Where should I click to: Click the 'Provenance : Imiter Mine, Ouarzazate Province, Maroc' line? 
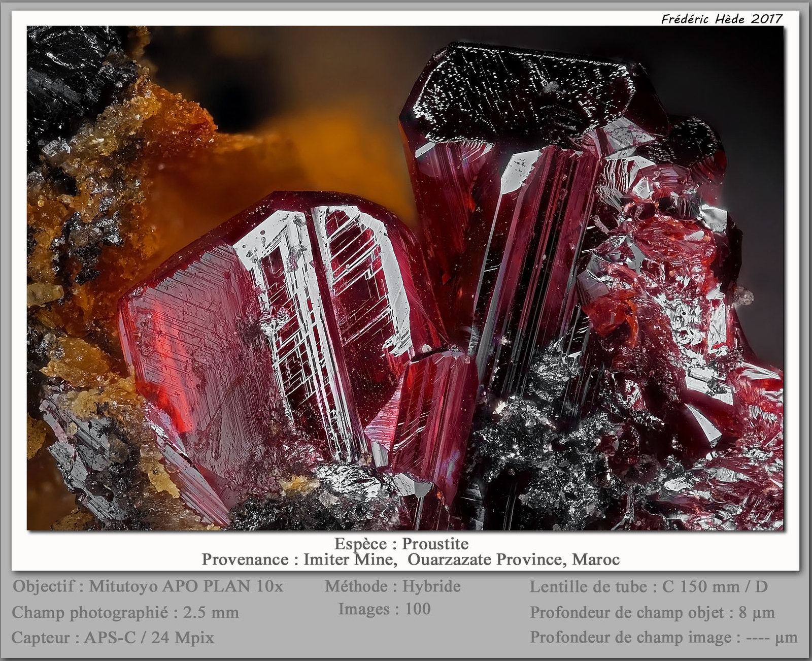(x=411, y=559)
